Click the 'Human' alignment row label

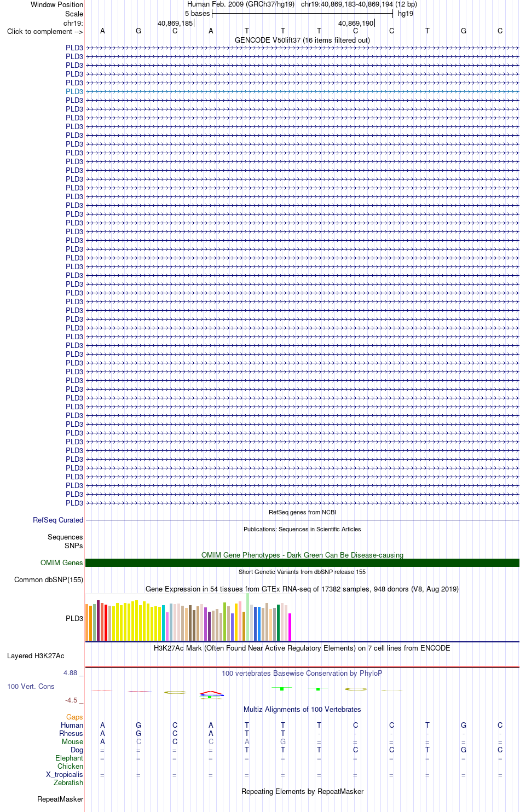click(72, 726)
